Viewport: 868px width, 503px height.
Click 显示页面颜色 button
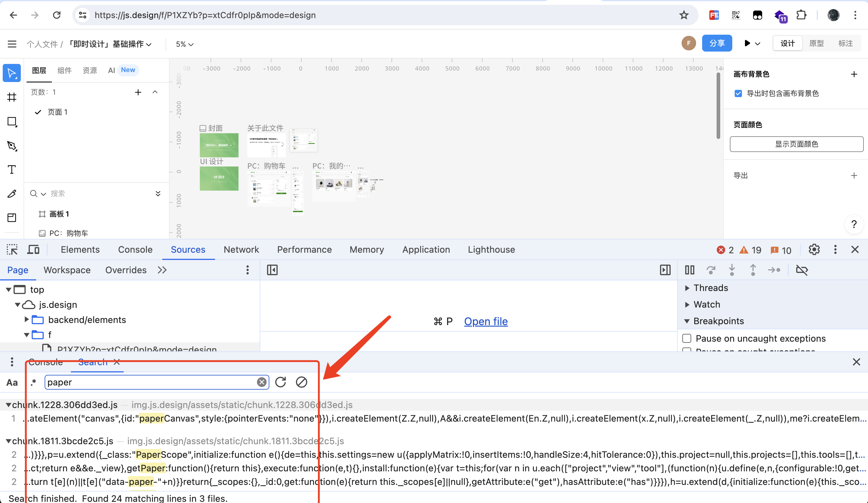coord(796,144)
